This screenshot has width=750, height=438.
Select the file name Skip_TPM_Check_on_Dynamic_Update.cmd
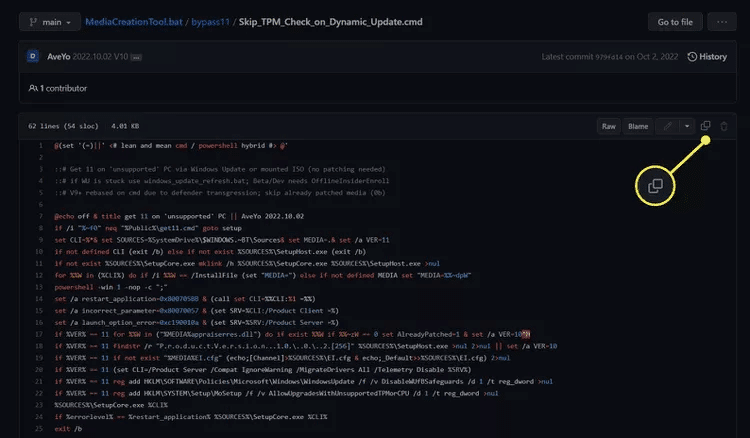(x=331, y=22)
